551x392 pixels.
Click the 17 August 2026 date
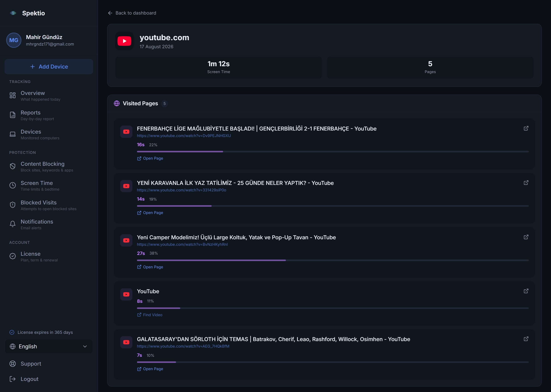[x=156, y=47]
